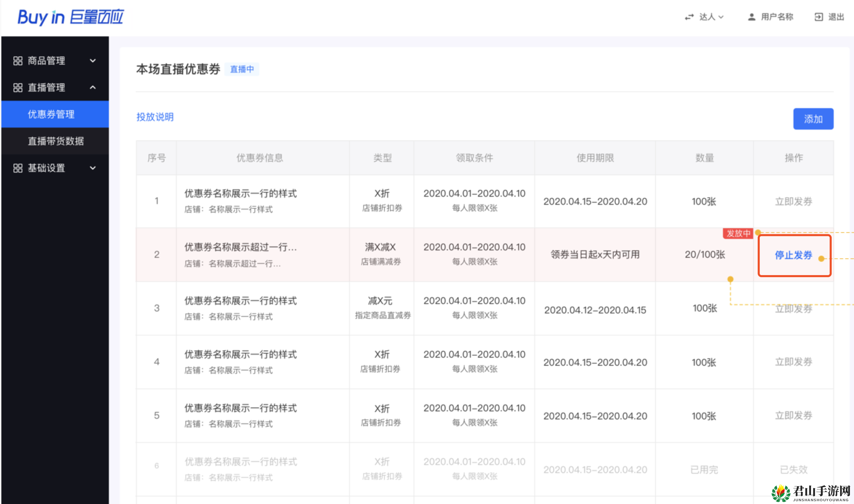Collapse the 直播管理 menu chevron
This screenshot has height=504, width=854.
click(x=93, y=88)
